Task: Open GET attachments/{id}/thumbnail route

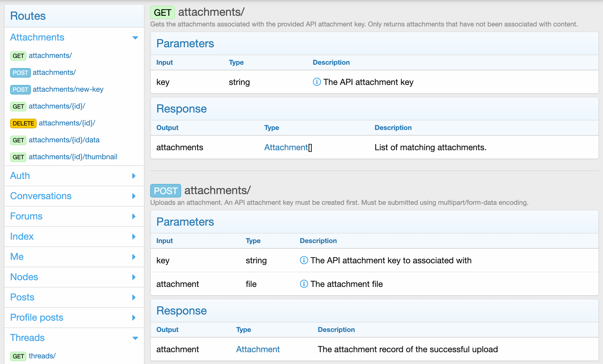Action: 73,157
